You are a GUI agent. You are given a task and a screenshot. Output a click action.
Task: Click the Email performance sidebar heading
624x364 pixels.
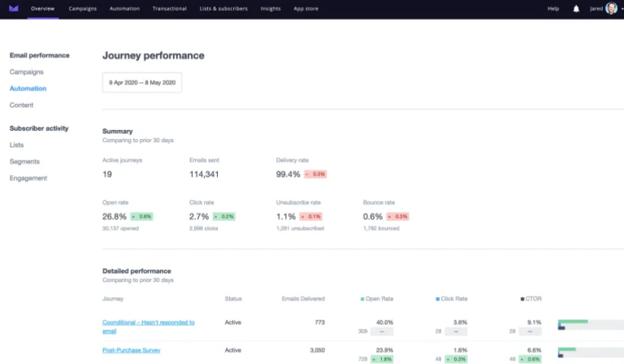coord(39,55)
